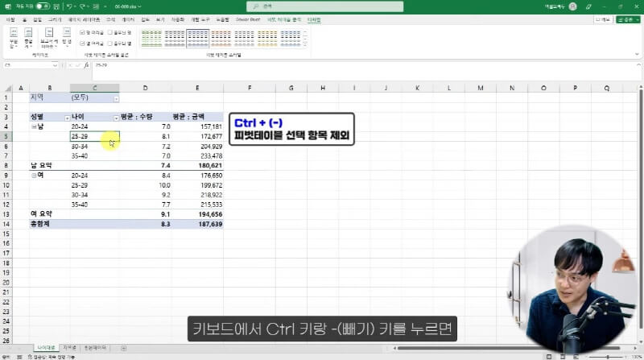Click the accessibility status in status bar
The height and width of the screenshot is (360, 644).
pos(52,357)
